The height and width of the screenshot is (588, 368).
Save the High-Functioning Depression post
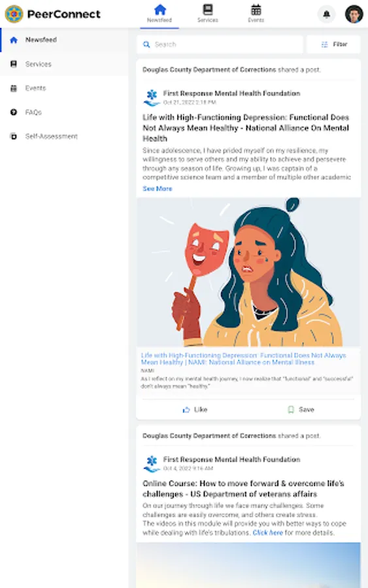pos(301,410)
